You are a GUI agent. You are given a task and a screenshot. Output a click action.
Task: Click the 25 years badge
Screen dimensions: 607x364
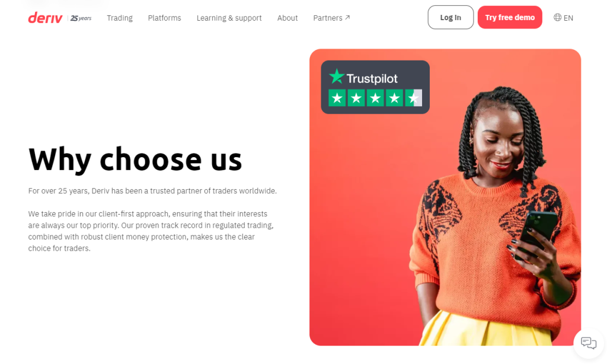[x=81, y=18]
